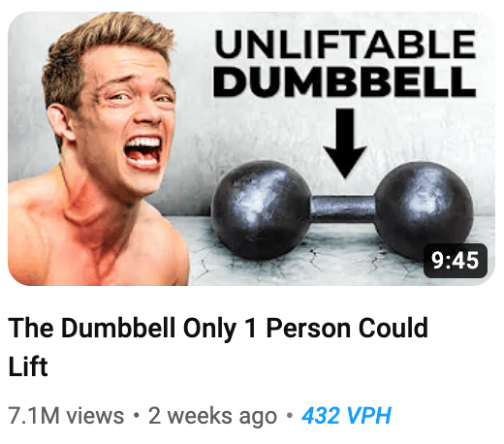Click the 7.1M views count

point(66,416)
